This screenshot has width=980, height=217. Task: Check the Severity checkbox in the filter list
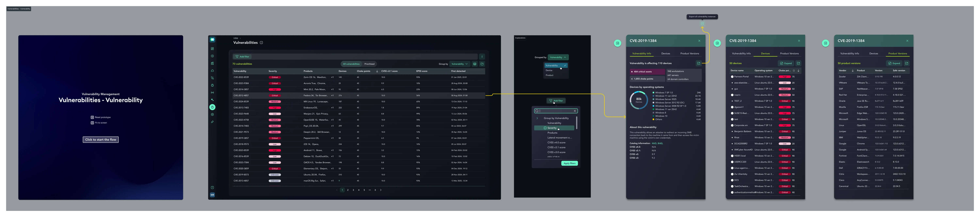pos(545,128)
